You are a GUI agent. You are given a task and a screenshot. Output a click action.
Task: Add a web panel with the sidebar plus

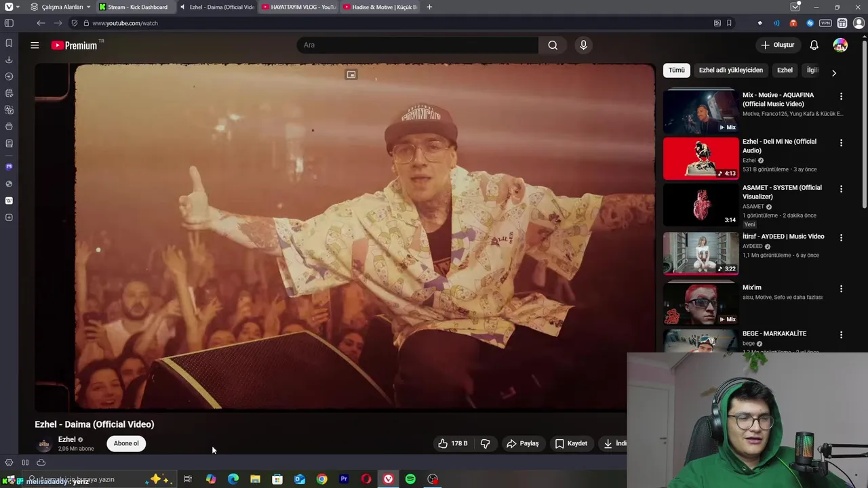tap(9, 218)
